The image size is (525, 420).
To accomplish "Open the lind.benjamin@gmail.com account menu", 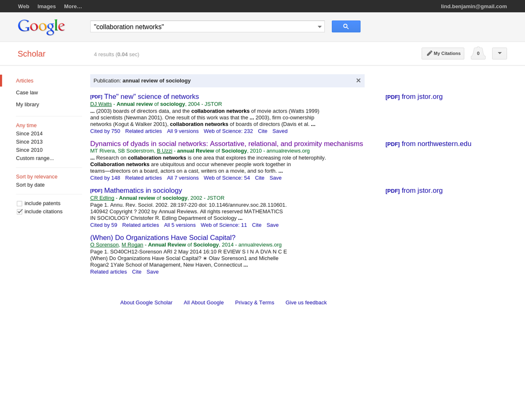I will (474, 7).
